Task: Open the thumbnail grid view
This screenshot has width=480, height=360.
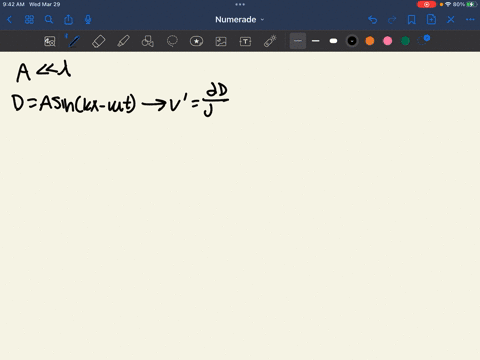Action: click(x=29, y=20)
